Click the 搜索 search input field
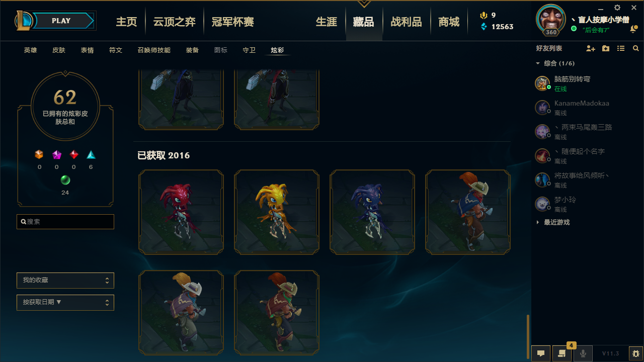Viewport: 644px width, 362px height. (x=65, y=222)
